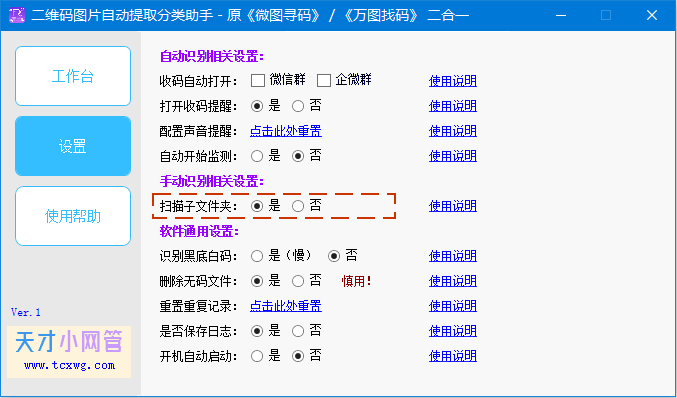This screenshot has width=677, height=398.
Task: Click 点击此处重置 for 配置声音提醒
Action: click(286, 131)
